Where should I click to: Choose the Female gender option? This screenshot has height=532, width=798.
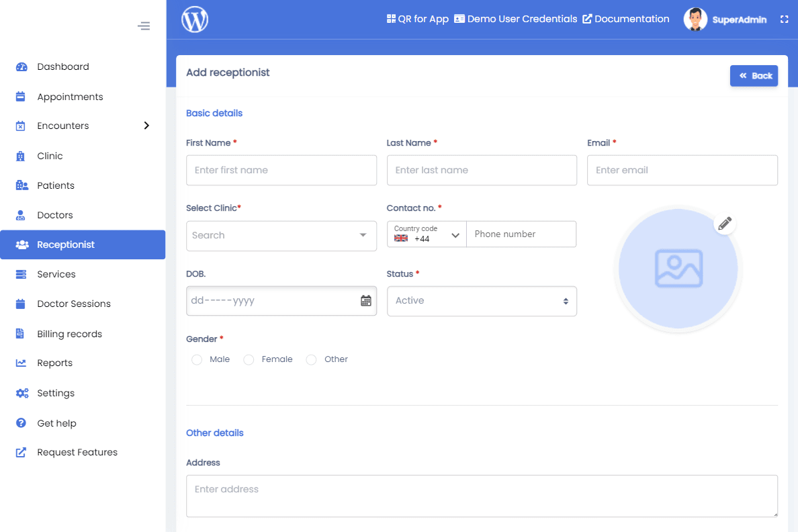[x=249, y=359]
